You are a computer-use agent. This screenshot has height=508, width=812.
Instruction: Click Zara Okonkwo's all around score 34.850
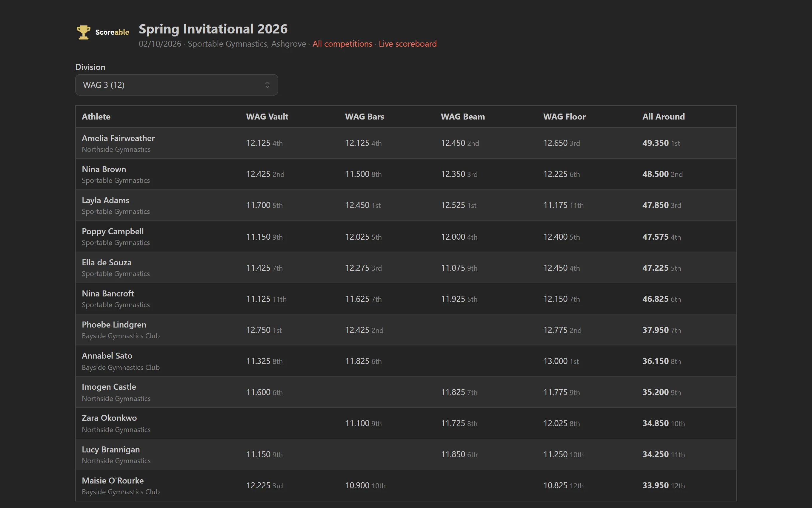click(x=655, y=423)
